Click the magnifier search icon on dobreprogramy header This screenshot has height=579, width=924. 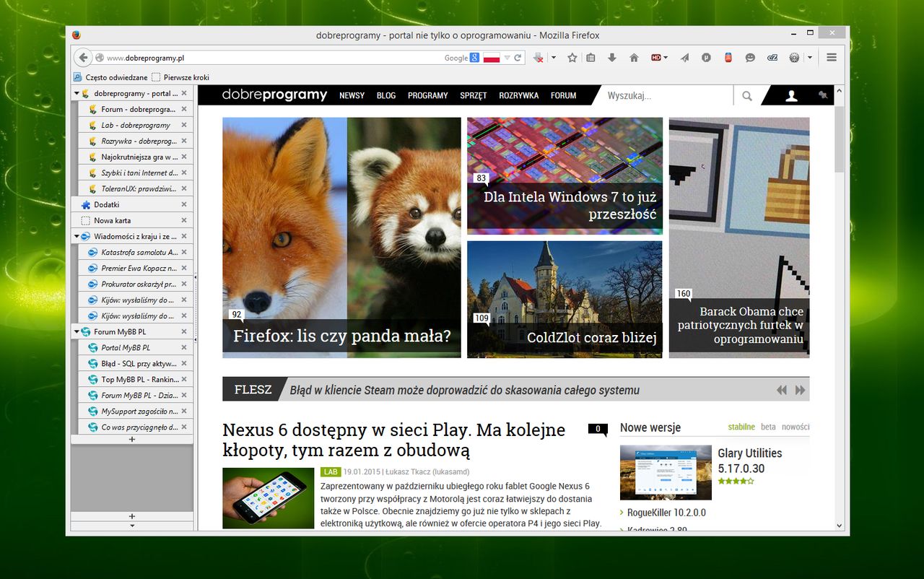click(747, 95)
